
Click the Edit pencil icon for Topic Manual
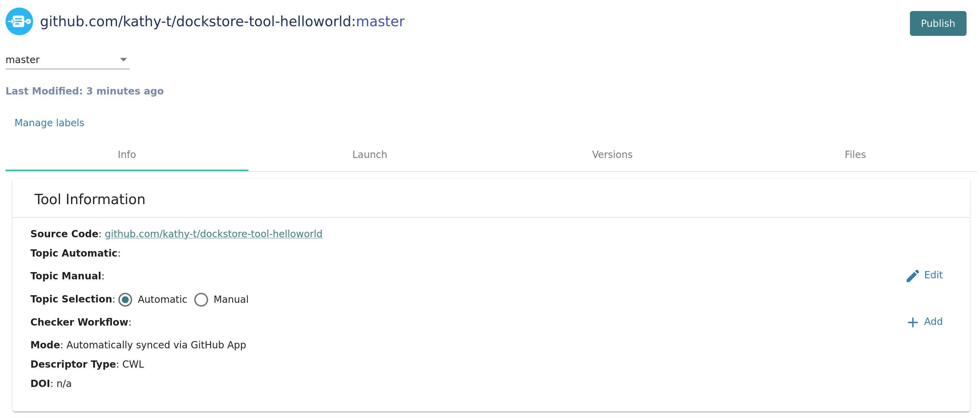[913, 275]
